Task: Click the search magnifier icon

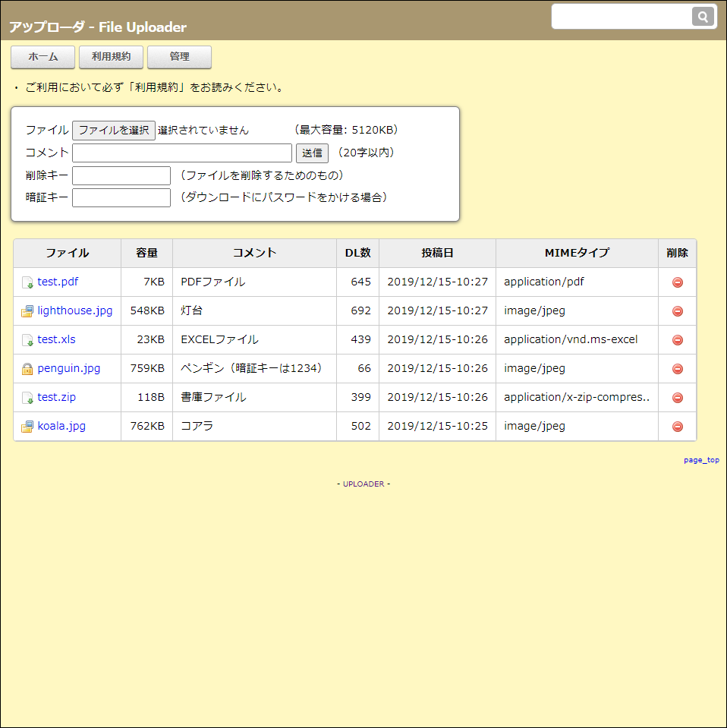Action: pyautogui.click(x=703, y=16)
